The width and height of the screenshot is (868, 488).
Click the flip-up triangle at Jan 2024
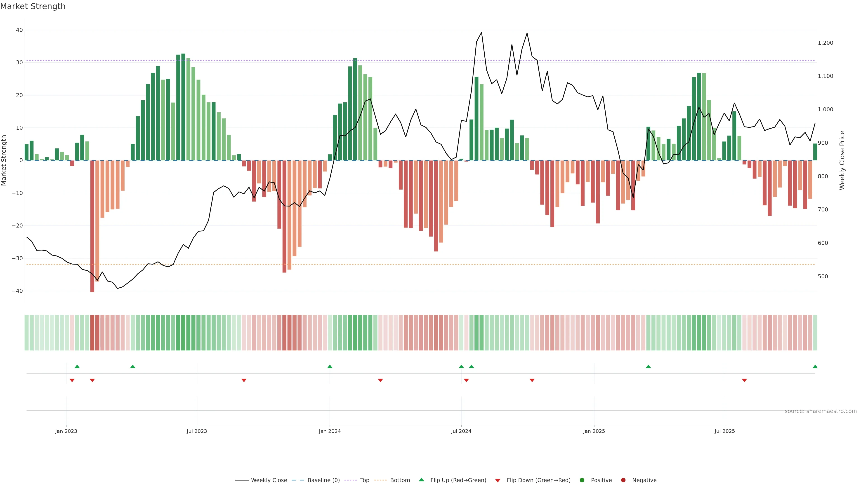pos(330,366)
